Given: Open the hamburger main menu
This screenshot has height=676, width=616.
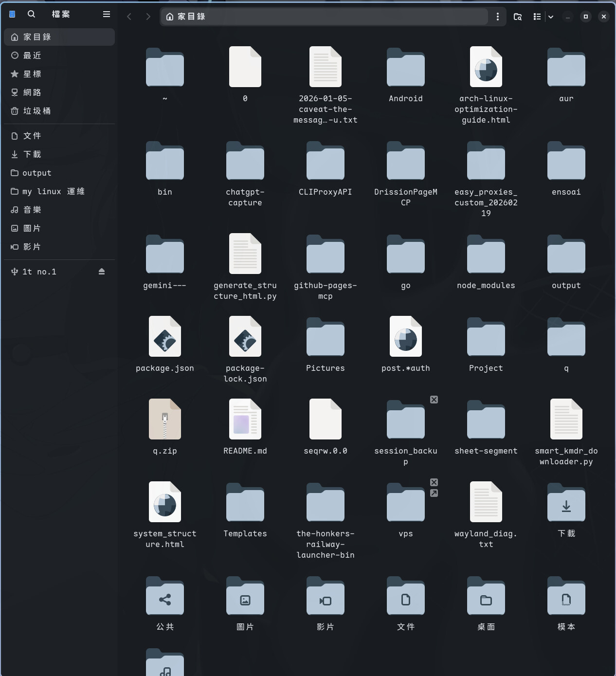Looking at the screenshot, I should click(107, 14).
